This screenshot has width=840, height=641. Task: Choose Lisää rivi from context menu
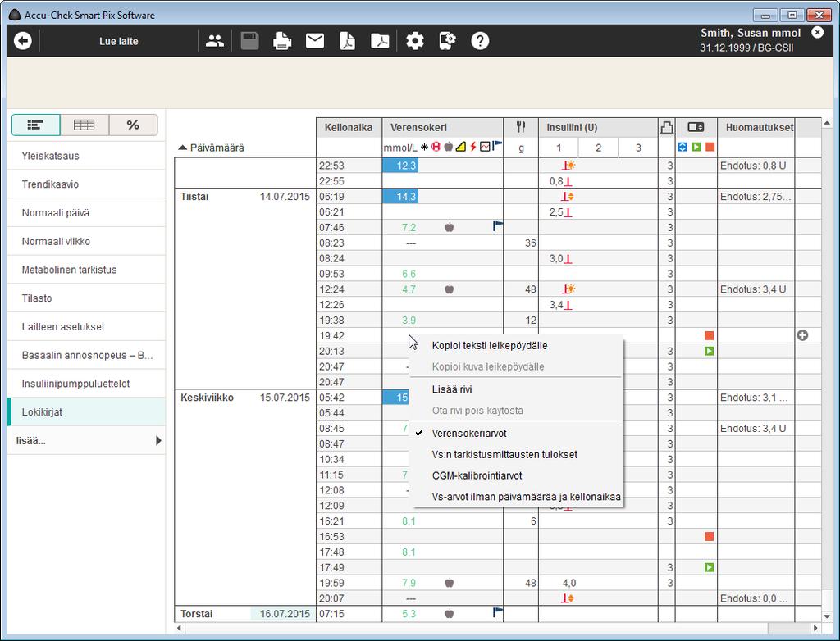click(x=517, y=389)
